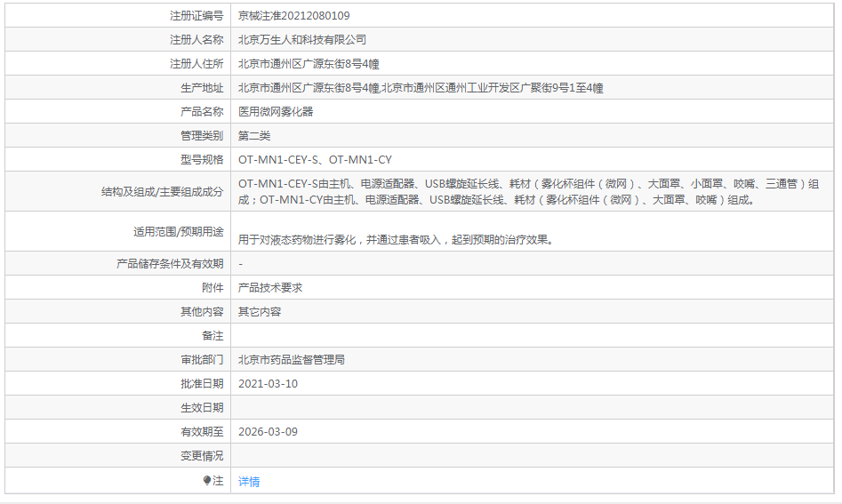
Task: Click the 管理类别 label
Action: click(202, 136)
